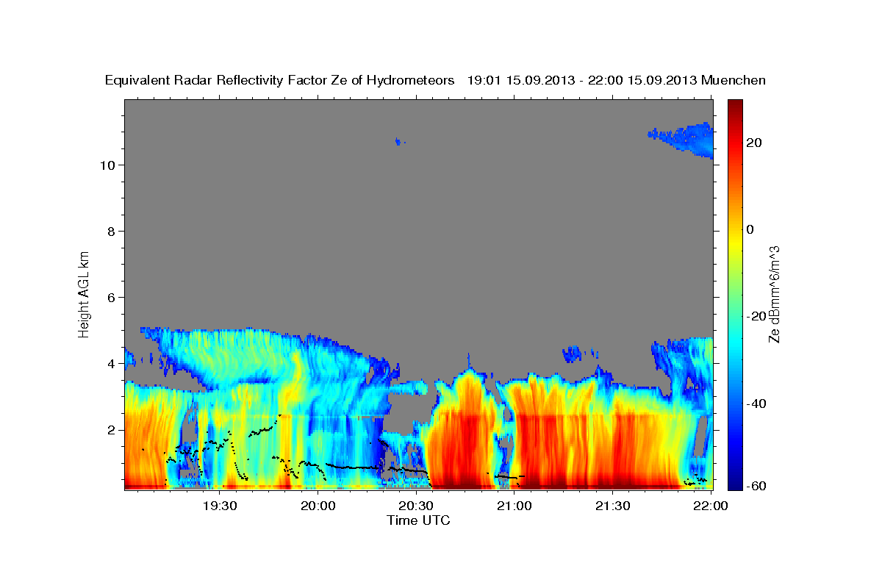
Task: Click the colorbar value label '-60'
Action: coord(756,486)
